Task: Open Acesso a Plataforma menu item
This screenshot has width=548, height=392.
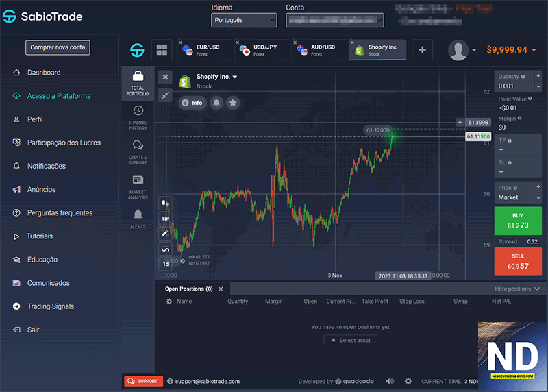Action: coord(59,96)
